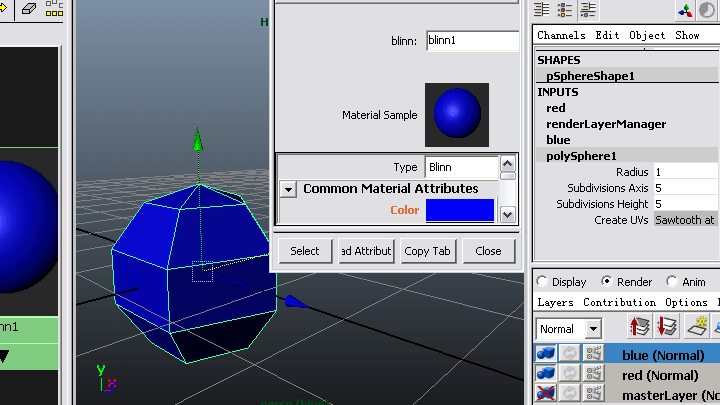This screenshot has width=720, height=405.
Task: Select the Display radio button
Action: click(x=543, y=282)
